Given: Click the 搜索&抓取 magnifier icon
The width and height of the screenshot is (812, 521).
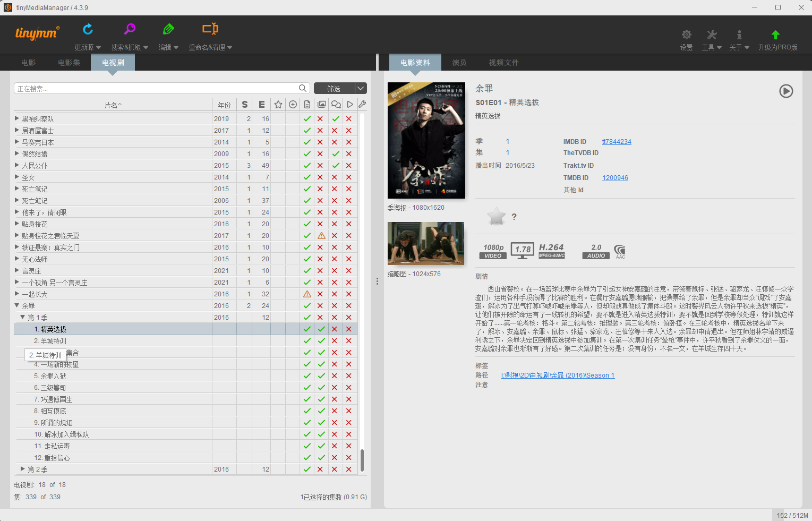Looking at the screenshot, I should coord(130,29).
